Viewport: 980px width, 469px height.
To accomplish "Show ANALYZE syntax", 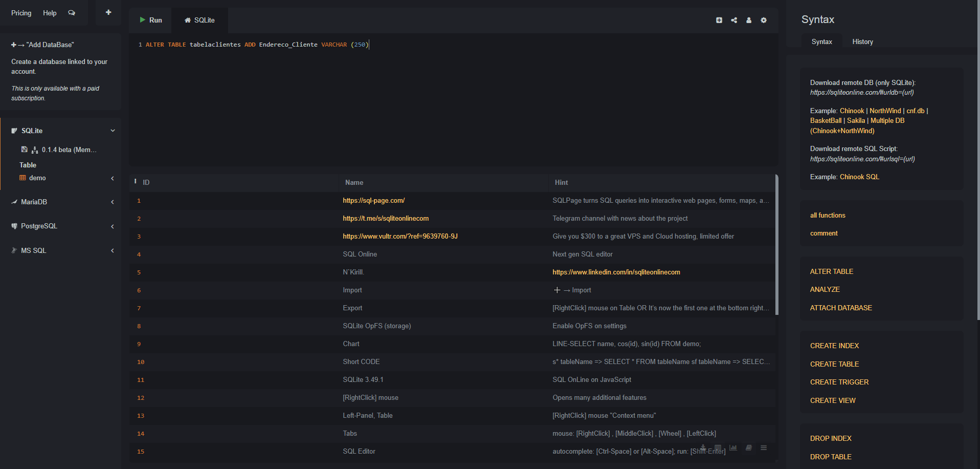I will 825,289.
